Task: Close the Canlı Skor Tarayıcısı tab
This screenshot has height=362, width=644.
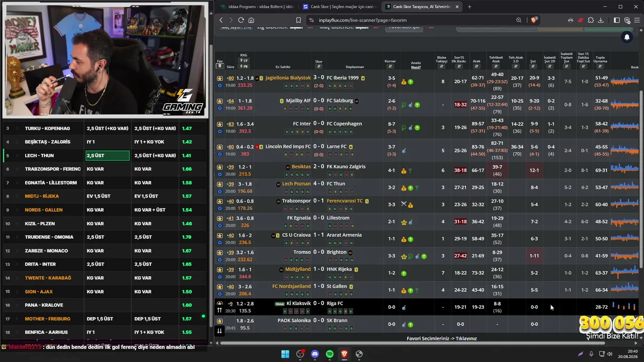Action: coord(457,7)
